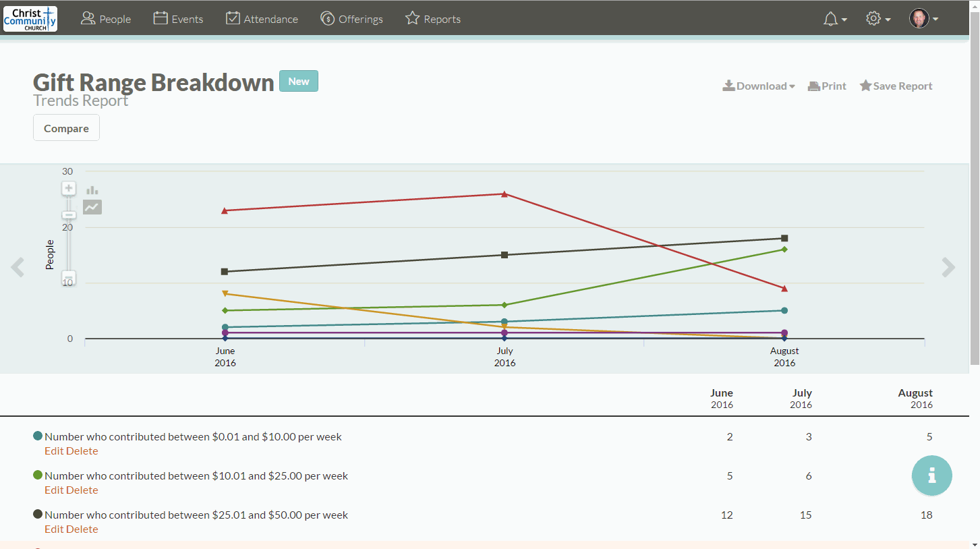
Task: Switch chart to bar graph view
Action: coord(92,190)
